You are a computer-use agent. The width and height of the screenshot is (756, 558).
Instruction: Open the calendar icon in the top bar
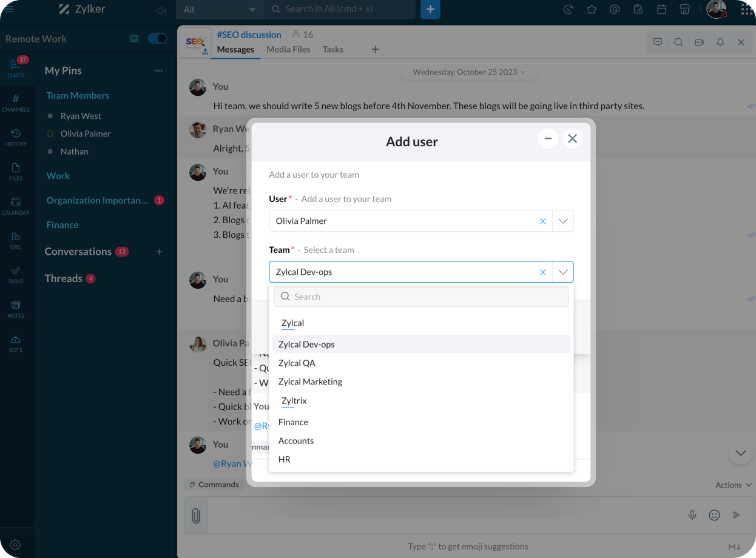pyautogui.click(x=661, y=9)
